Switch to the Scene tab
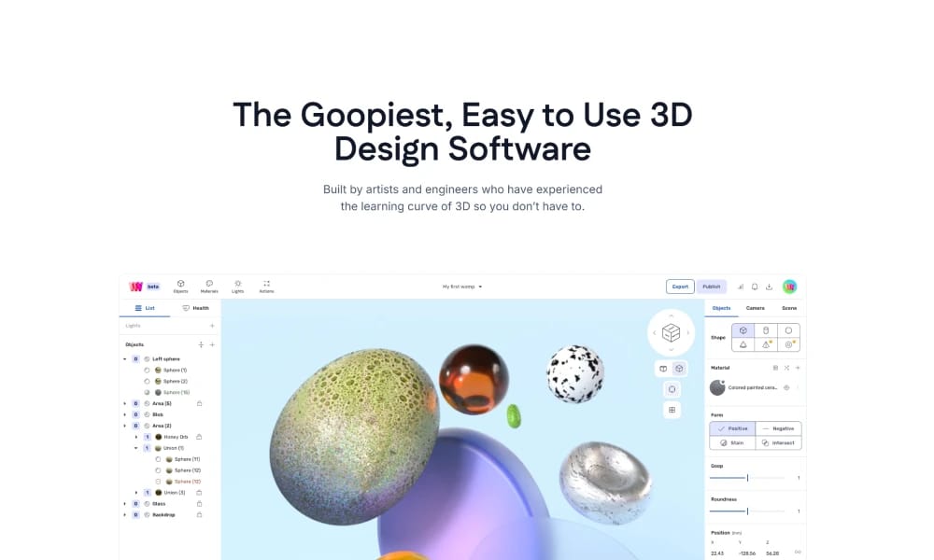934x560 pixels. pyautogui.click(x=789, y=308)
